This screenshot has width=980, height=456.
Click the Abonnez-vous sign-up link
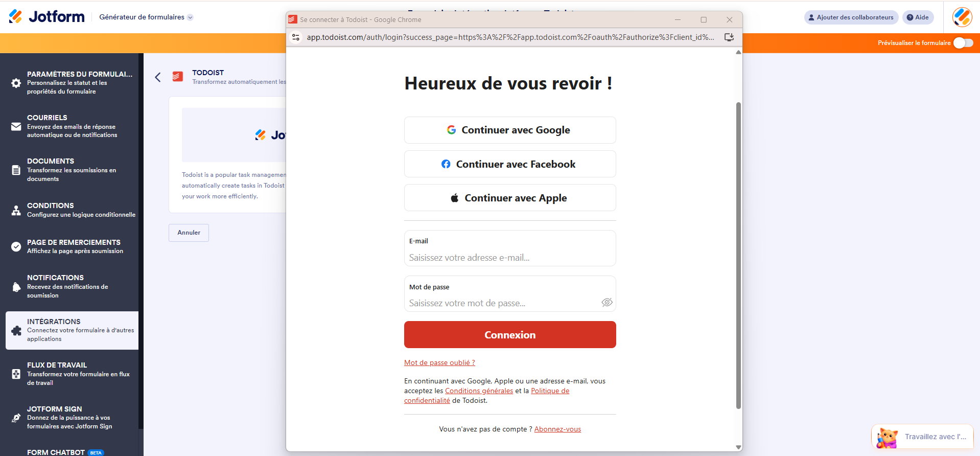click(557, 429)
